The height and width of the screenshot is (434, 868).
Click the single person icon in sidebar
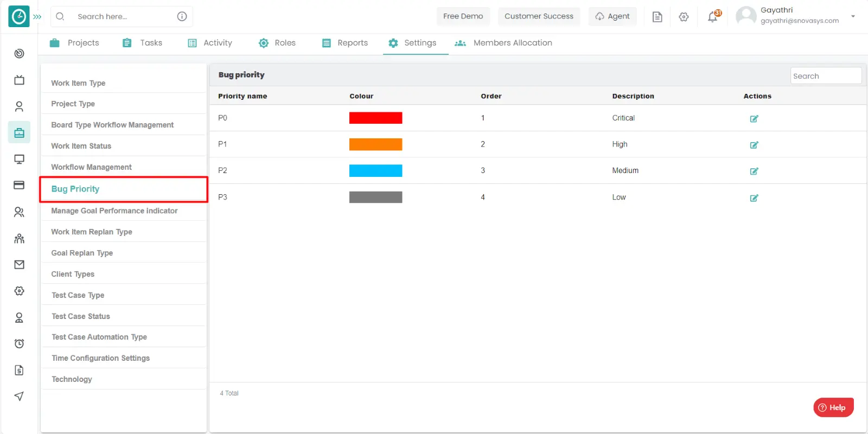(x=19, y=106)
